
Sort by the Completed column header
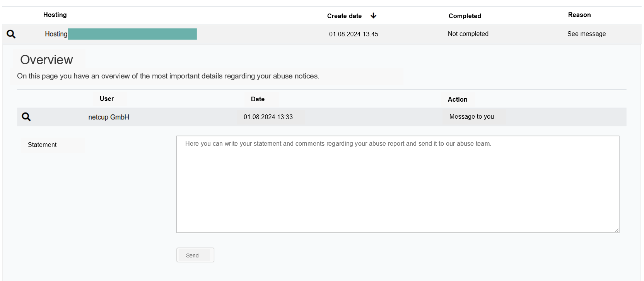pyautogui.click(x=465, y=16)
